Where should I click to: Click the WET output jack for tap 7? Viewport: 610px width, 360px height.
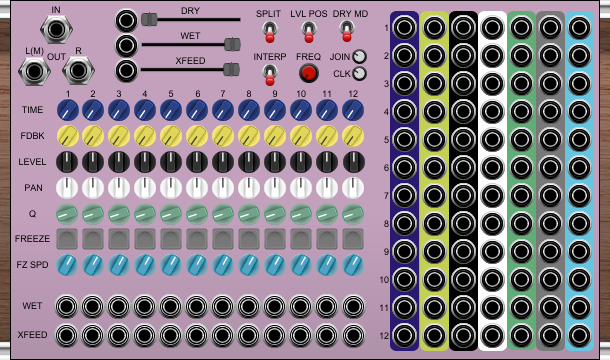(223, 306)
